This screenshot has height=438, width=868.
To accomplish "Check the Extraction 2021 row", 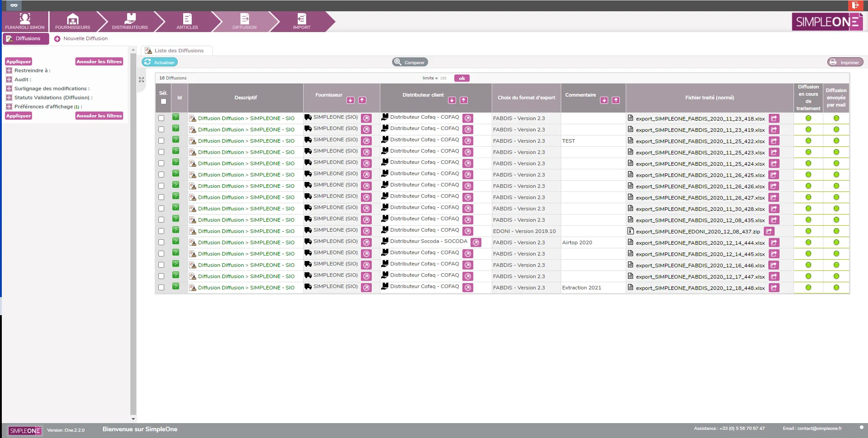I will coord(161,288).
